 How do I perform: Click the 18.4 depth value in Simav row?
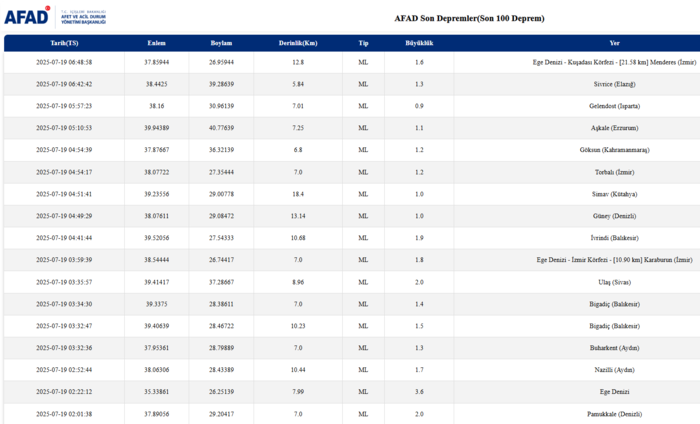pyautogui.click(x=298, y=194)
